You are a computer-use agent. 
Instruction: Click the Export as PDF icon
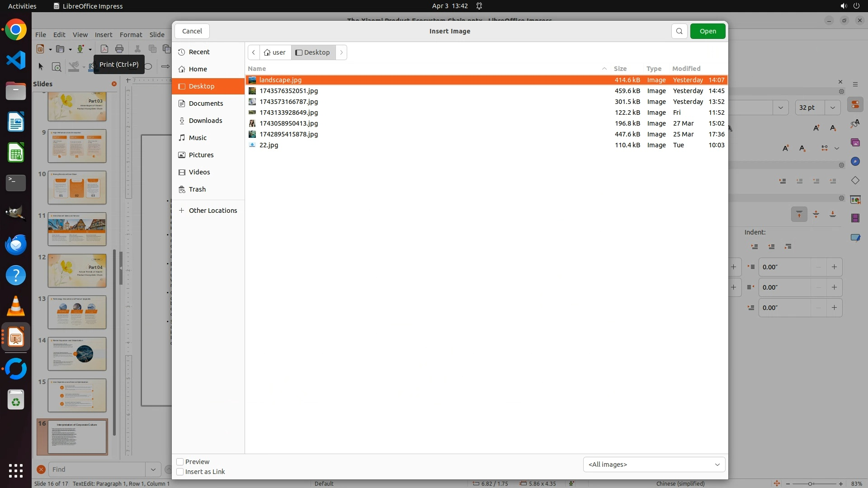click(104, 49)
